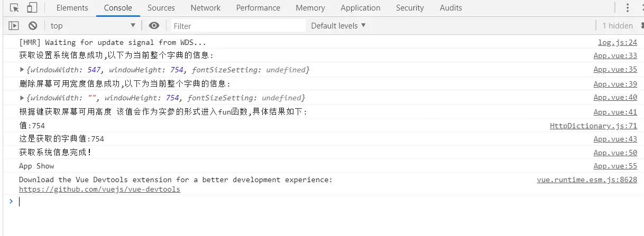The height and width of the screenshot is (236, 644).
Task: Click the console prompt input line
Action: [328, 201]
